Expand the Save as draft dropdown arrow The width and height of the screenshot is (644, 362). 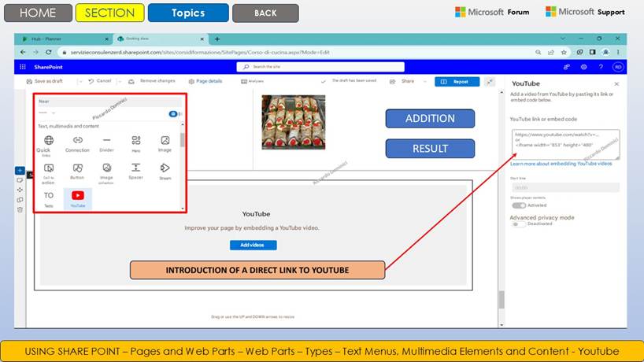80,82
